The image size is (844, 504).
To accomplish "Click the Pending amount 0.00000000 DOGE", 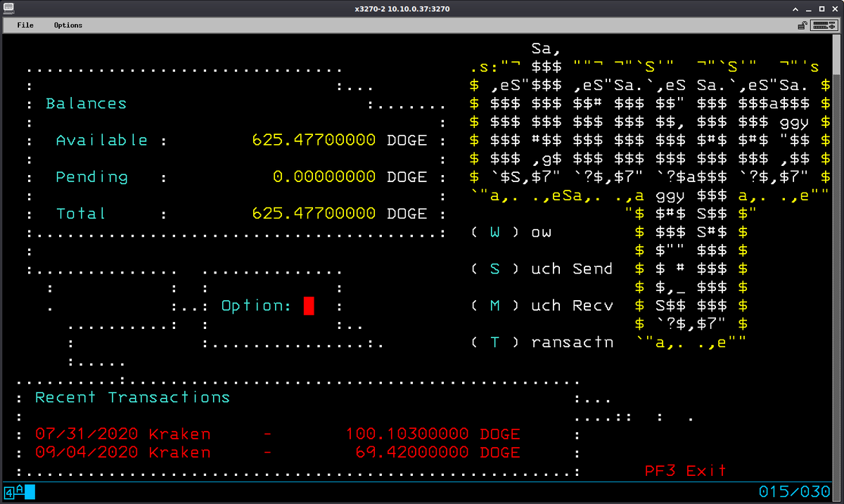I will (350, 177).
